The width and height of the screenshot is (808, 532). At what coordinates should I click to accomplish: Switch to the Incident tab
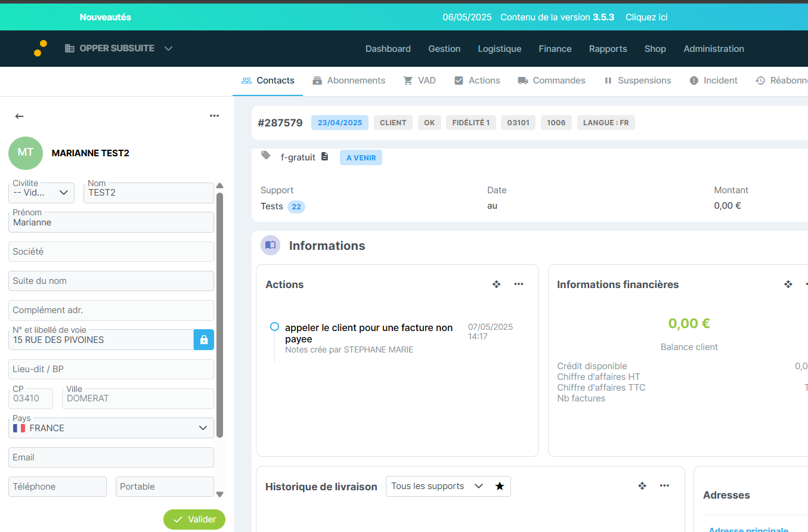pos(713,81)
